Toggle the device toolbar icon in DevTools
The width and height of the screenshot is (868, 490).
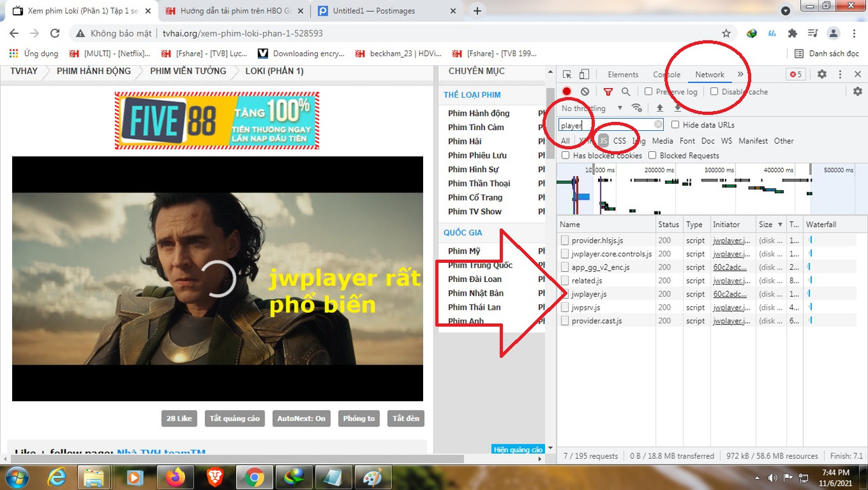(x=584, y=75)
